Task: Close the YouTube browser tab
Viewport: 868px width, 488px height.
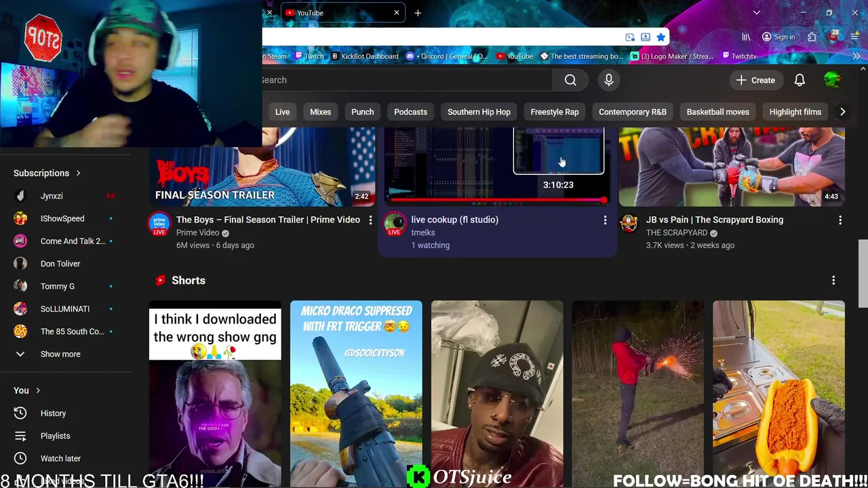Action: tap(397, 13)
